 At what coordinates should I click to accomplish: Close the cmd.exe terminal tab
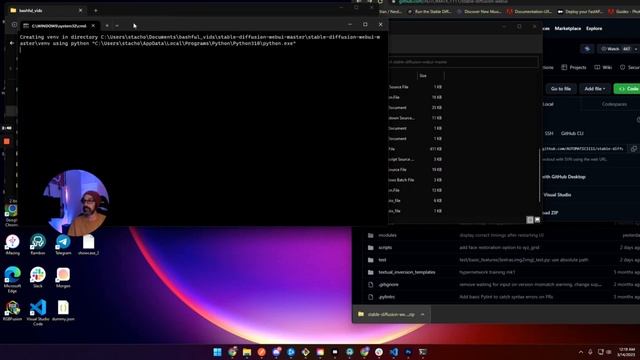93,26
